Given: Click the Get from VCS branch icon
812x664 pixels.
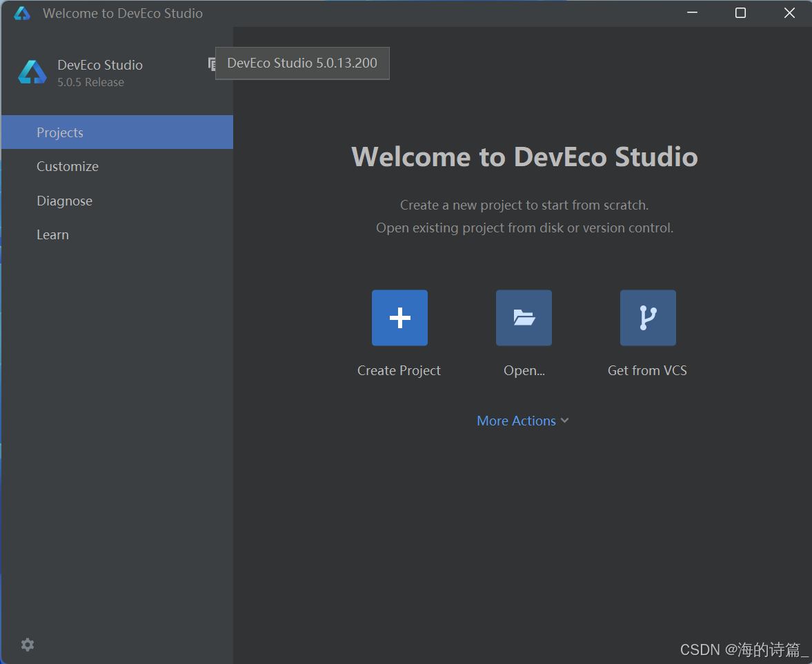Looking at the screenshot, I should [648, 318].
